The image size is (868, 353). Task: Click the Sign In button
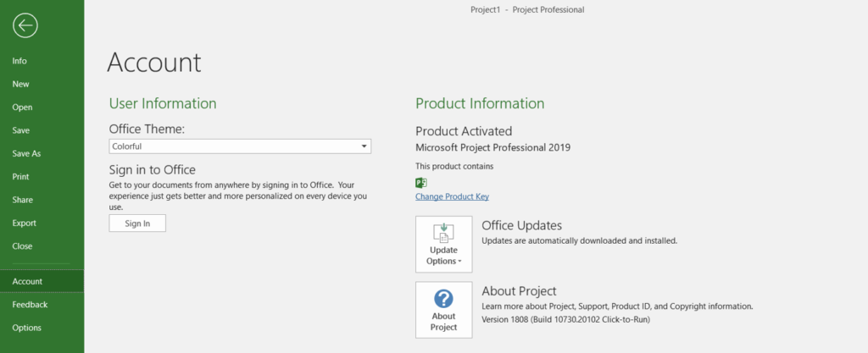pos(137,223)
